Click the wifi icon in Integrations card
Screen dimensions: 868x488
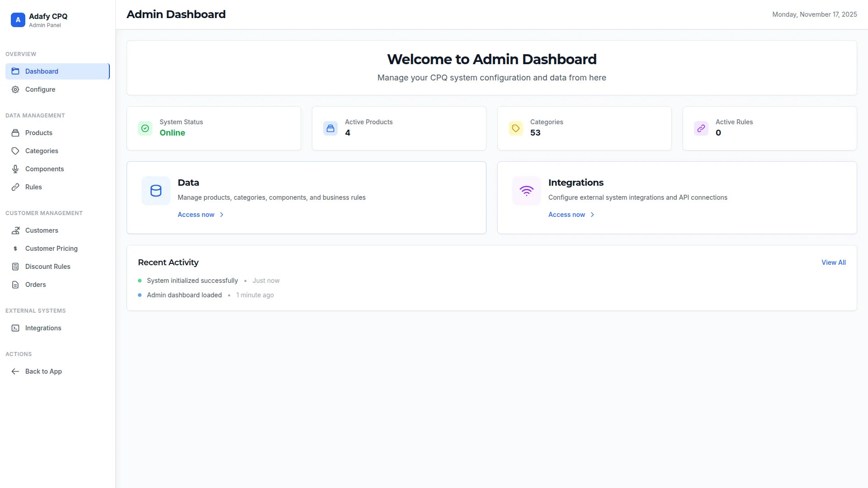coord(526,191)
